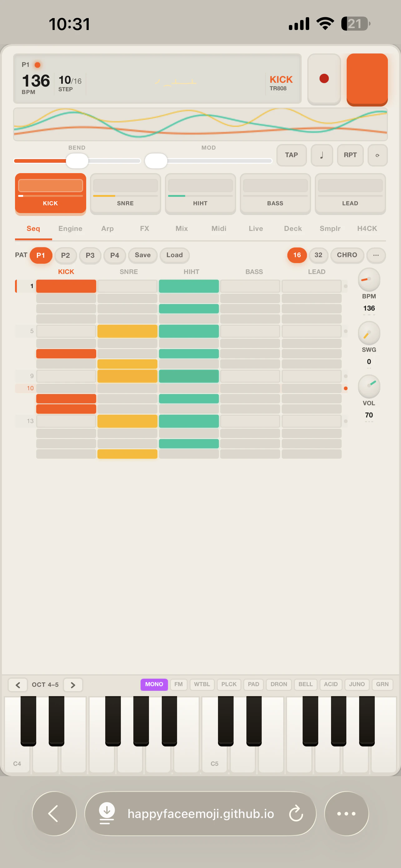Open the FX tab

(144, 228)
